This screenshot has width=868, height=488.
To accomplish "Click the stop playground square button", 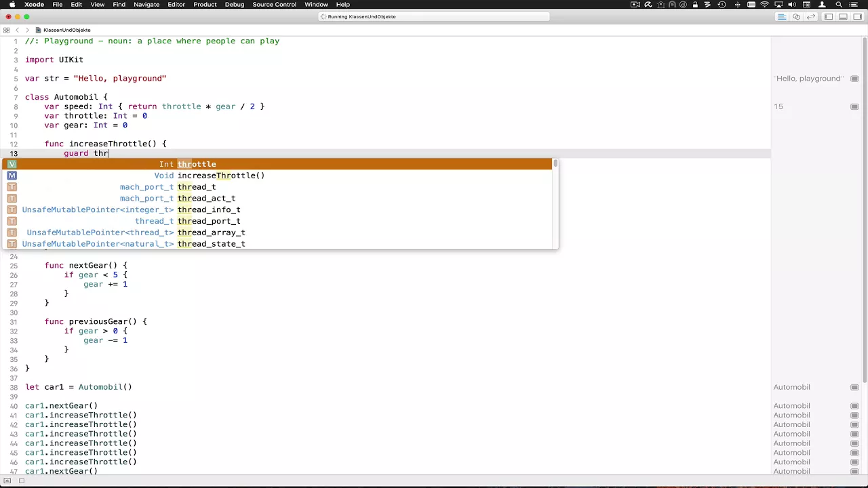I will (22, 481).
